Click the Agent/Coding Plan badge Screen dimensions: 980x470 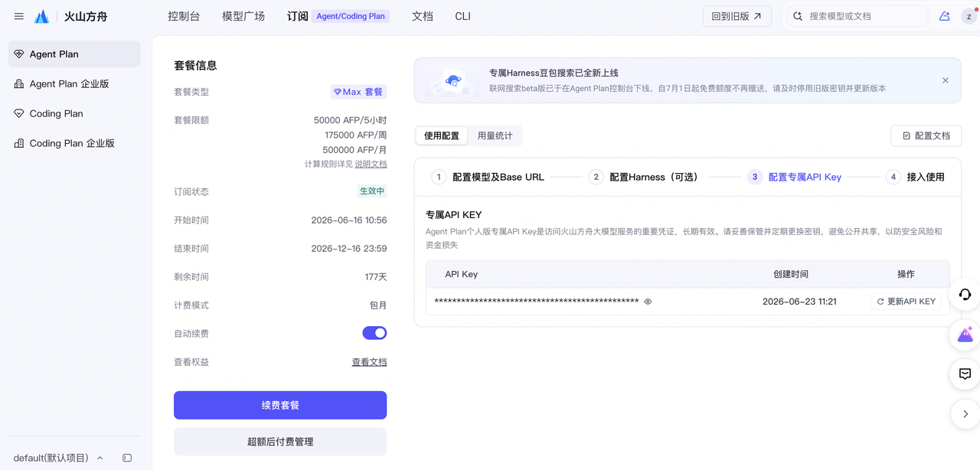[351, 16]
